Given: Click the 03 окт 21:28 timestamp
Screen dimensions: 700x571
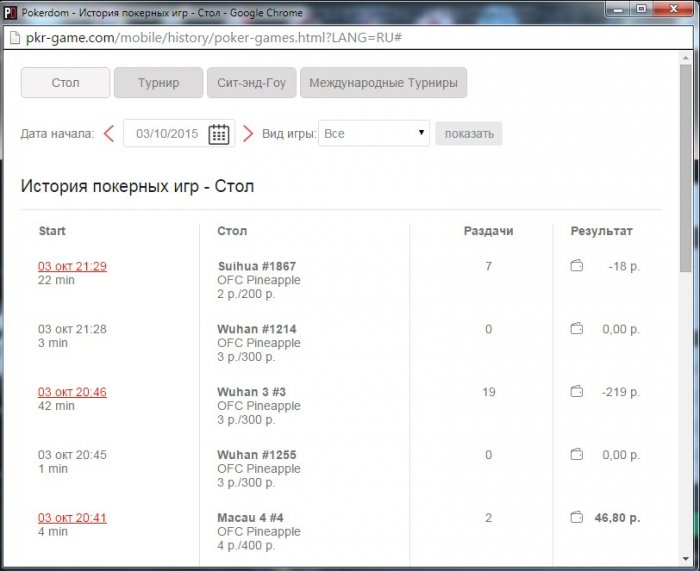Looking at the screenshot, I should point(72,329).
